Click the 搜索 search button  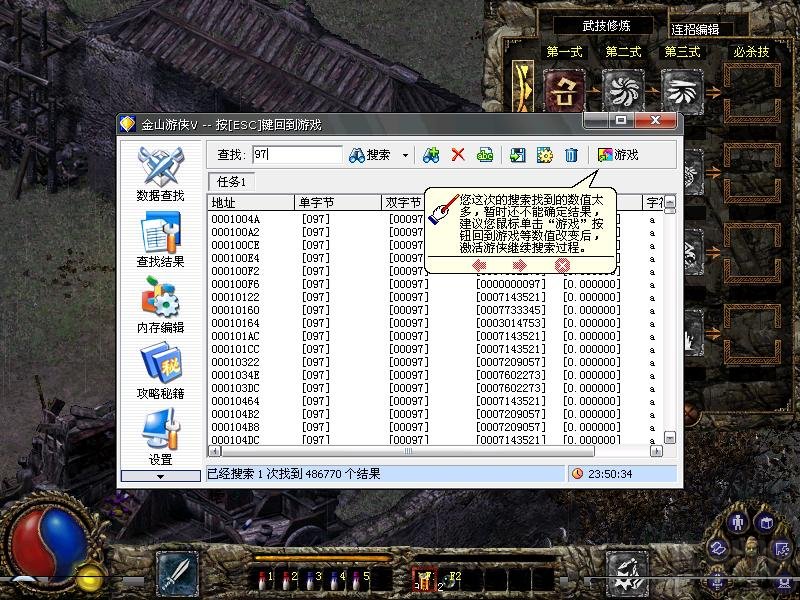pyautogui.click(x=372, y=156)
